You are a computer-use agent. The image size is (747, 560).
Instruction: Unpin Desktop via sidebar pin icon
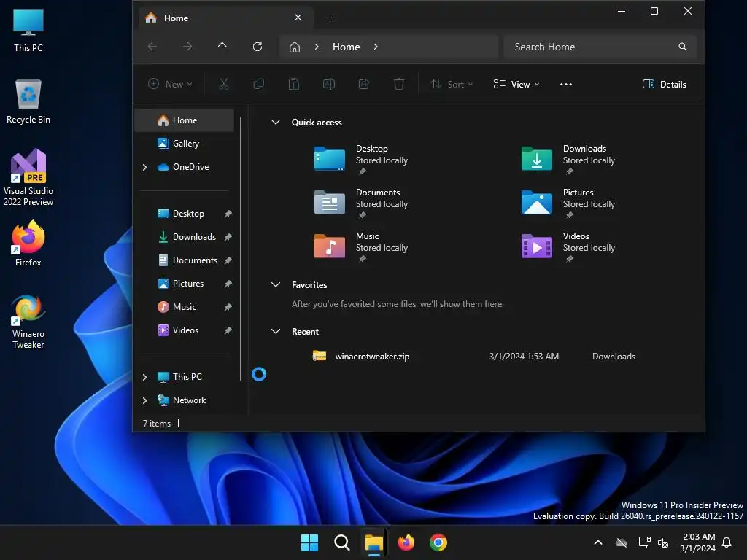[228, 214]
